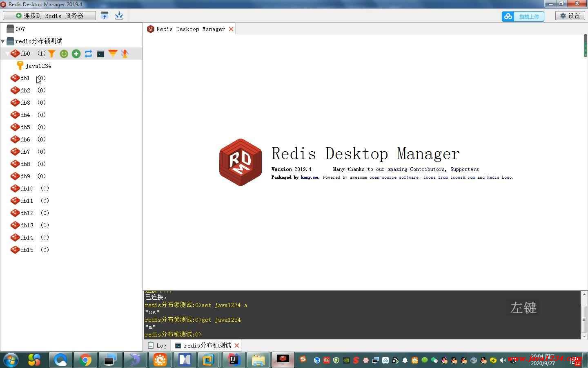Image resolution: width=588 pixels, height=368 pixels.
Task: Click the RDM logo on welcome page
Action: coord(241,162)
